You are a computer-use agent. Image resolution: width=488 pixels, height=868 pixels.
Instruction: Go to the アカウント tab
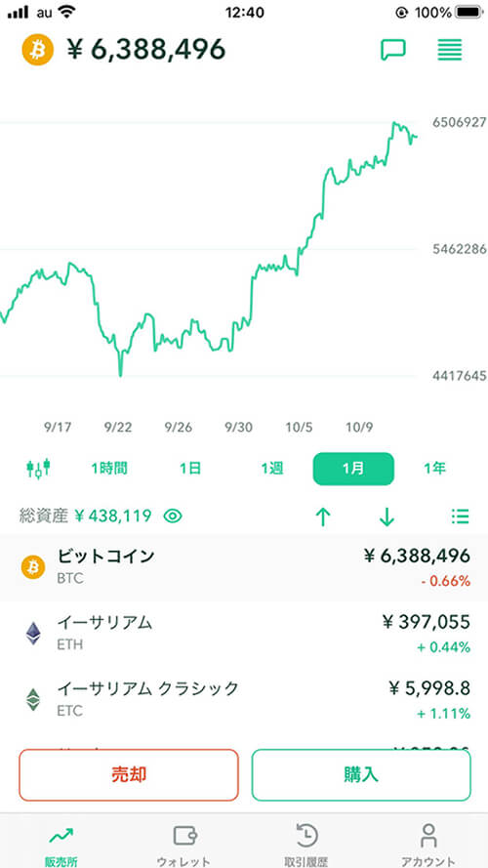[x=428, y=844]
